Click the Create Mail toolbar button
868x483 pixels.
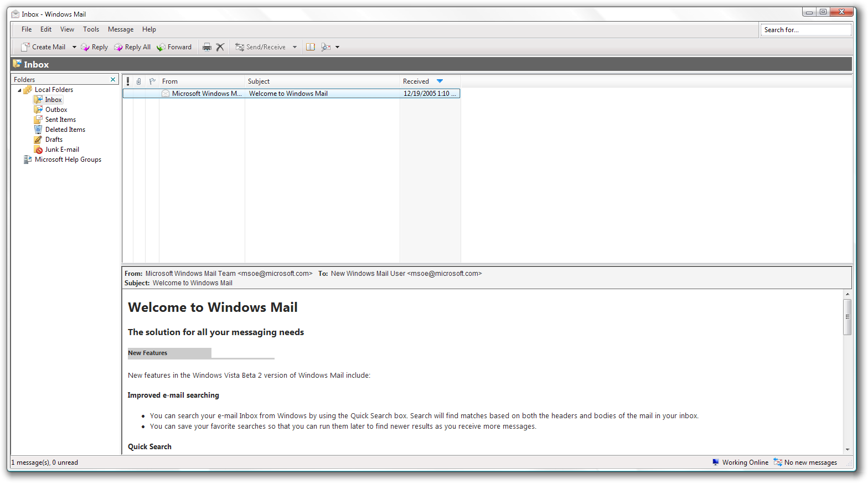tap(43, 47)
